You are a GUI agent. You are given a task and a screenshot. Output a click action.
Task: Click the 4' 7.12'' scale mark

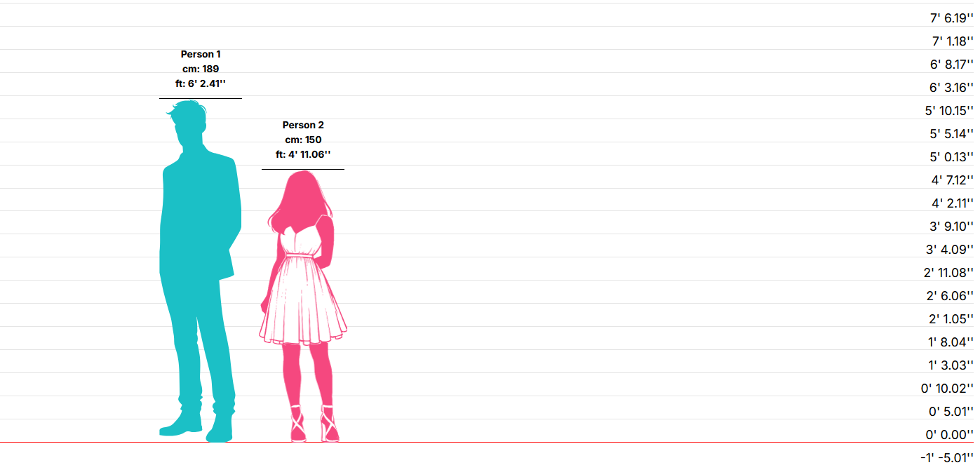coord(953,180)
